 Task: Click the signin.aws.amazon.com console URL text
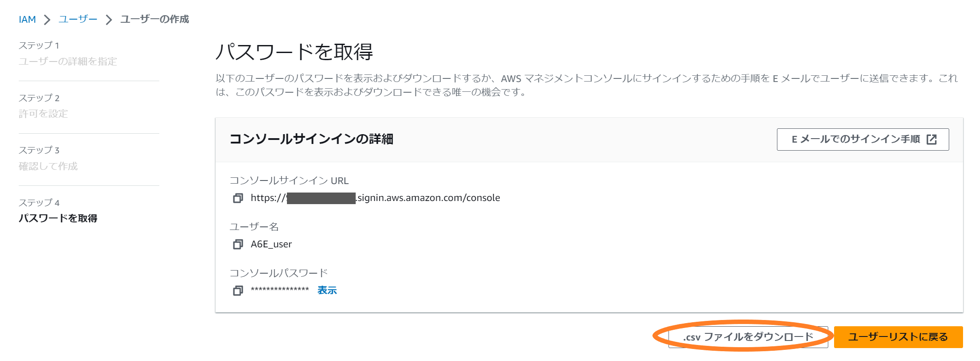point(428,198)
